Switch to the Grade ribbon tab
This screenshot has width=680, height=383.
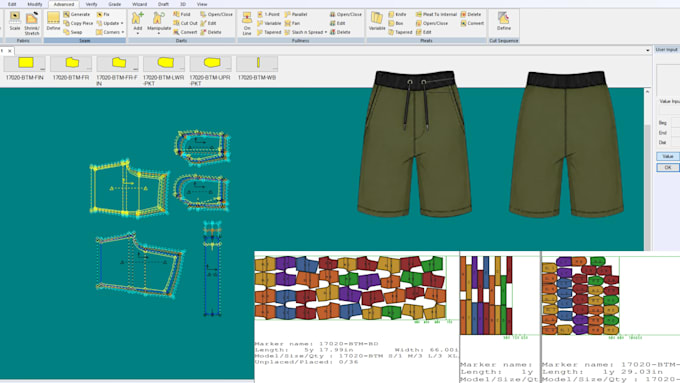point(114,4)
